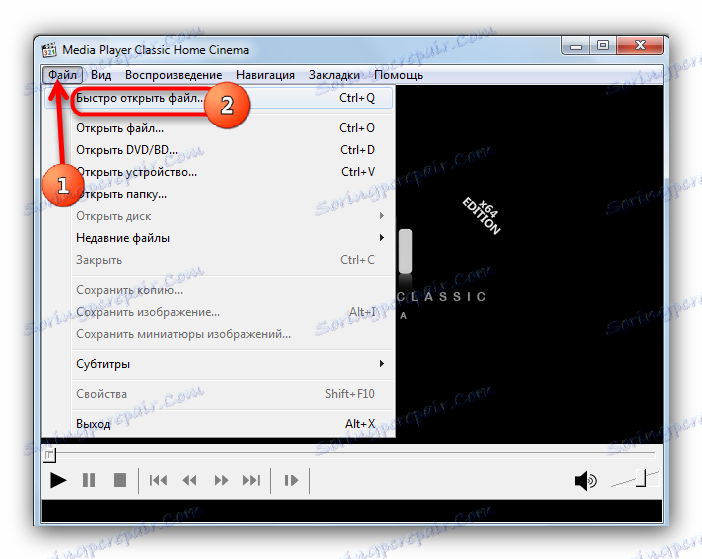
Task: Choose Открыть устройство... entry
Action: [218, 172]
